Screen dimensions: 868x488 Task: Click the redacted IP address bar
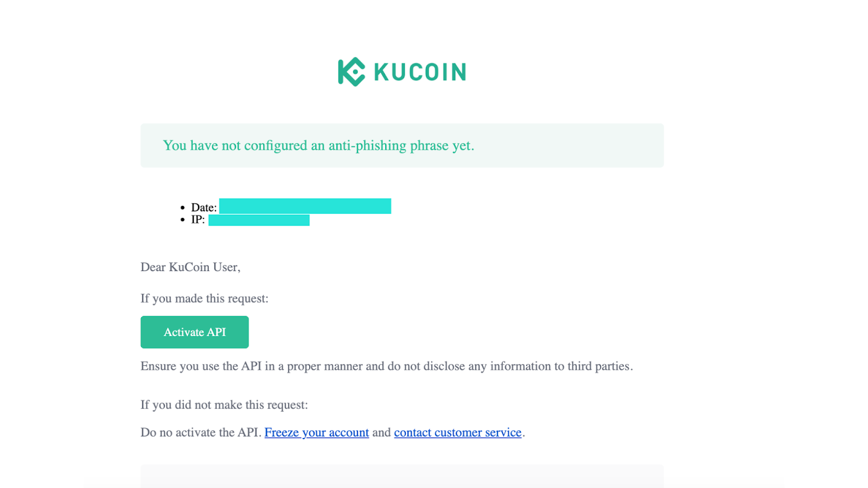259,220
